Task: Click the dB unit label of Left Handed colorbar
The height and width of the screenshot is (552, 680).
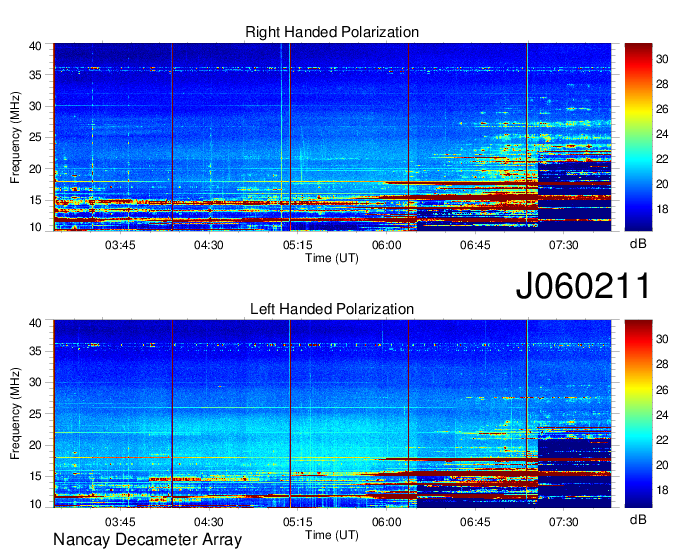Action: pos(638,519)
